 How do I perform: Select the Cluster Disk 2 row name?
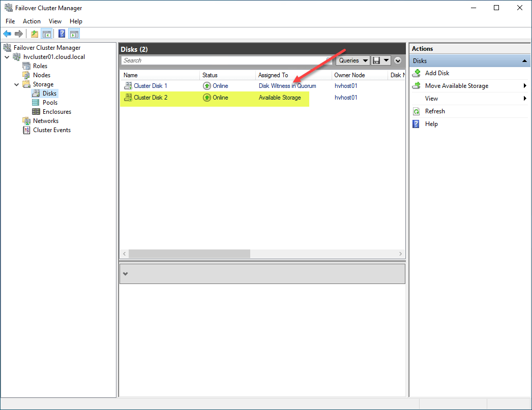(151, 98)
